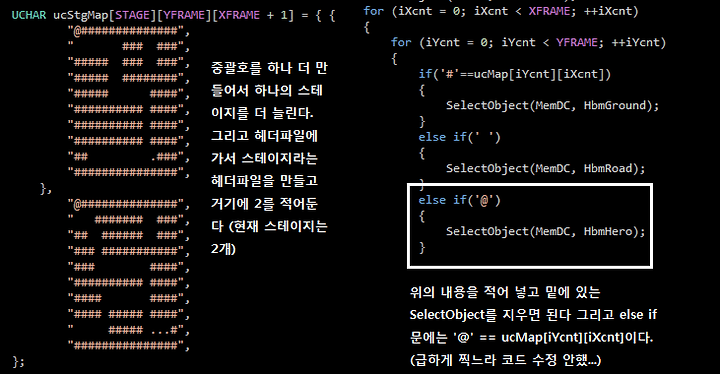Click the Korean line '이지를 더 늘린다.'
The width and height of the screenshot is (720, 374).
(x=262, y=113)
